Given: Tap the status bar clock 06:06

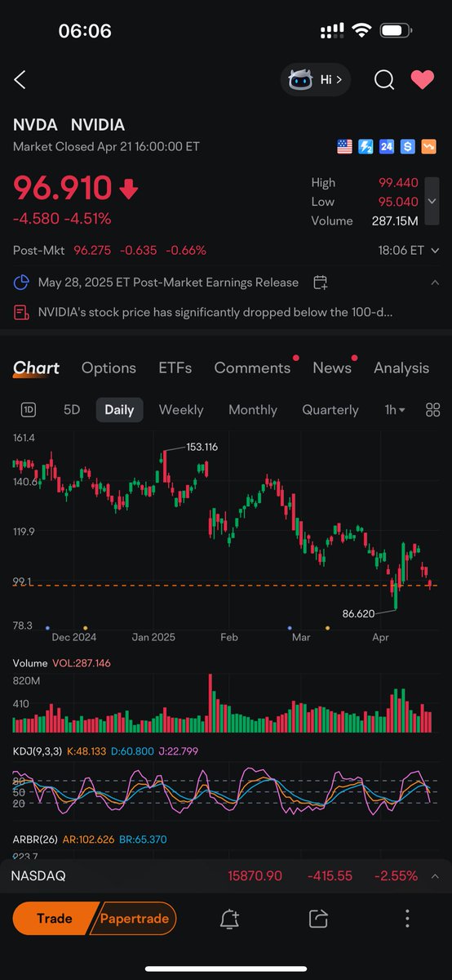Looking at the screenshot, I should 85,31.
